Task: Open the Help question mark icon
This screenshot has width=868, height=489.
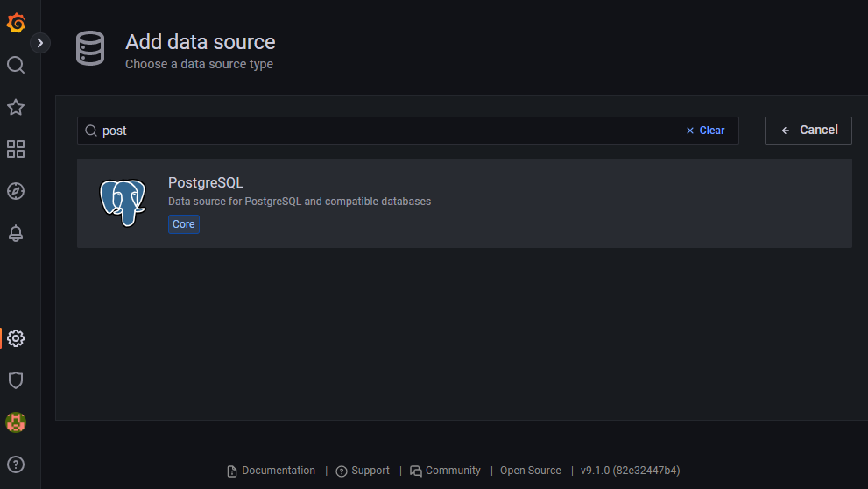Action: coord(16,464)
